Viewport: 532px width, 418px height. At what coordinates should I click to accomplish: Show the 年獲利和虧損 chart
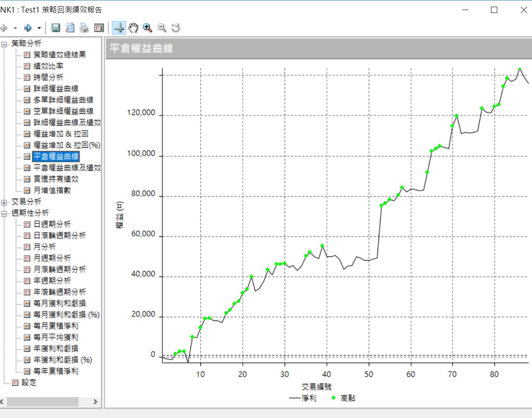point(56,348)
